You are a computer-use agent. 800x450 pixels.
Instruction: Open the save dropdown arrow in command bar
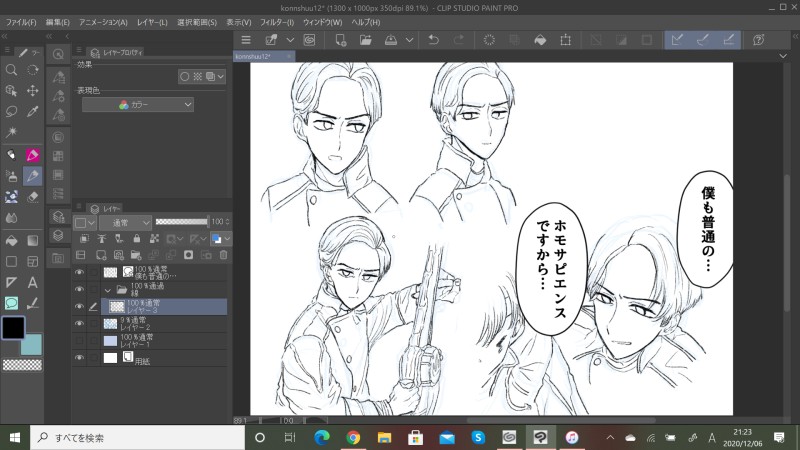(409, 40)
